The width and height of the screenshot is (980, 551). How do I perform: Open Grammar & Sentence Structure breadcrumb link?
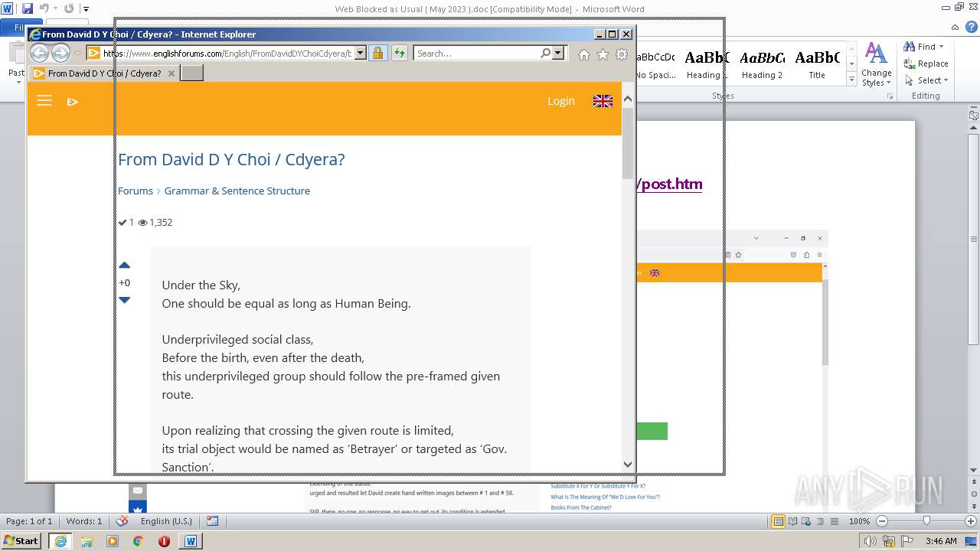pyautogui.click(x=237, y=191)
